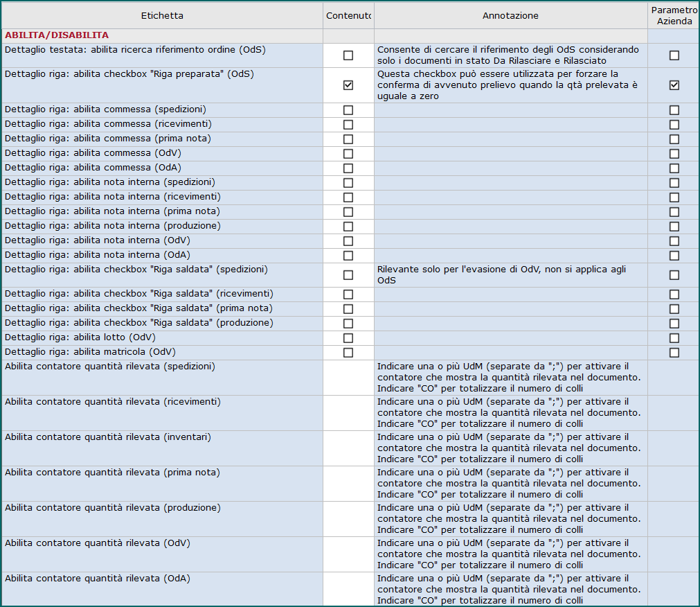Tick Parametro Azienda for "Riga saldata" (ricevimenti)
The height and width of the screenshot is (607, 700).
(x=674, y=294)
